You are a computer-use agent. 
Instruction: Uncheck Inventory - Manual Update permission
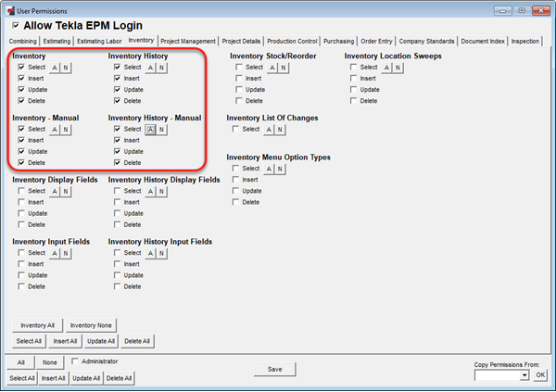pos(21,151)
